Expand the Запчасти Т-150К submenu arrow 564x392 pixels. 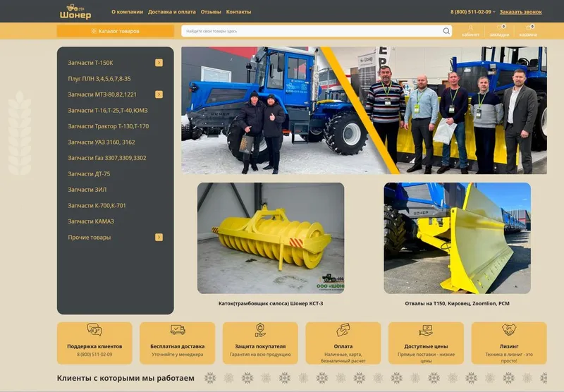(x=159, y=63)
